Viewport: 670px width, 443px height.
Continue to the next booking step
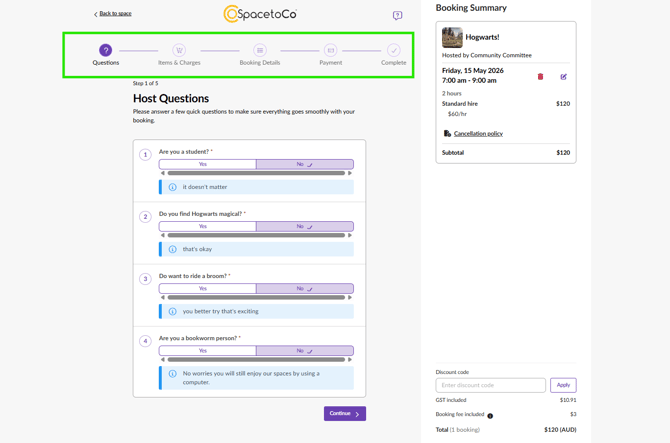pos(345,413)
